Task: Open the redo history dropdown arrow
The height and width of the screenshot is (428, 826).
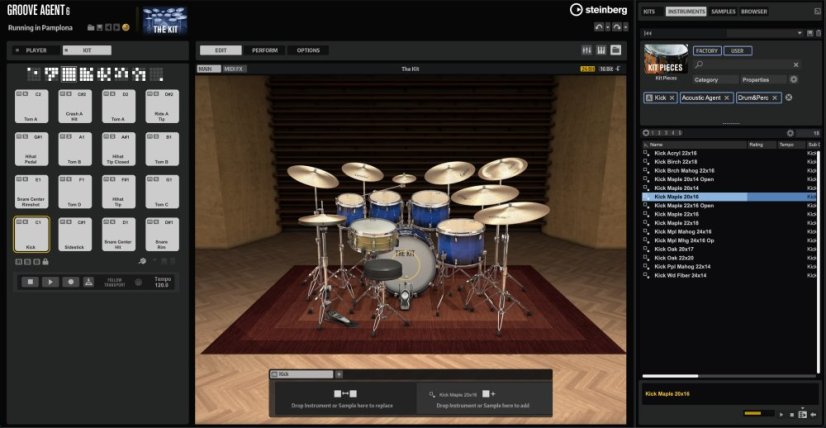Action: (625, 27)
